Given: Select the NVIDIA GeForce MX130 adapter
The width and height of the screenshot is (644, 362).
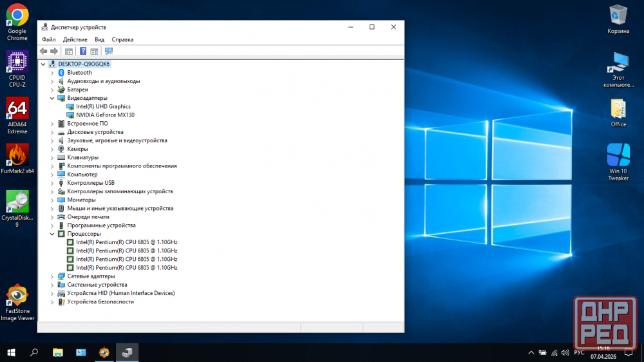Looking at the screenshot, I should pos(105,115).
